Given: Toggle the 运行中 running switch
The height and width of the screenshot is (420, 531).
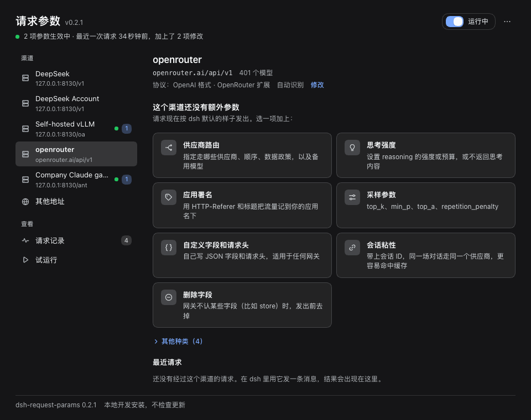Looking at the screenshot, I should pos(455,22).
